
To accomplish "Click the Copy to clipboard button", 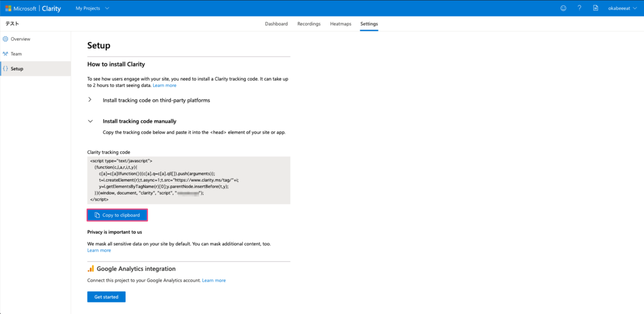I will point(117,215).
